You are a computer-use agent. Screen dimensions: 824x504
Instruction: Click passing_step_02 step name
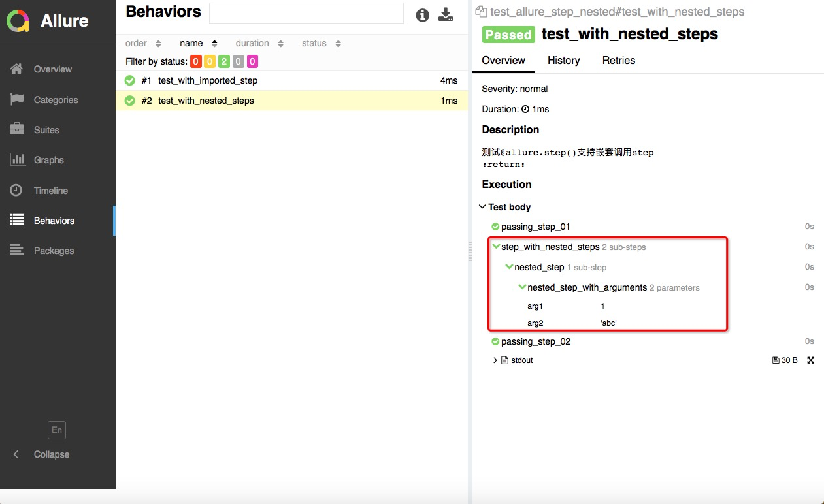pyautogui.click(x=536, y=341)
